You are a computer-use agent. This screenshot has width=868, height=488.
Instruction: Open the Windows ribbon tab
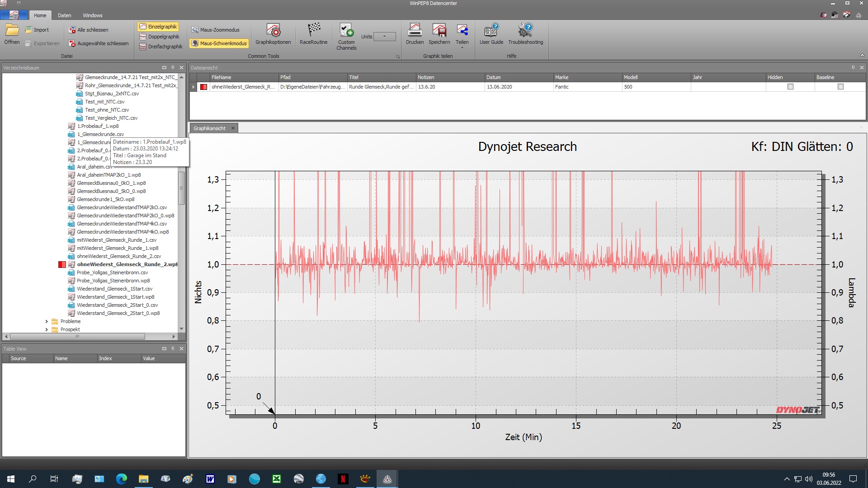[x=92, y=15]
